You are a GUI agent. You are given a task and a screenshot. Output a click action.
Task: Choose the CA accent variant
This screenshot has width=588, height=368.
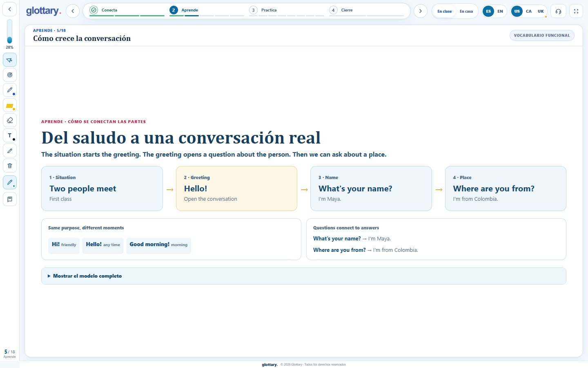[529, 11]
